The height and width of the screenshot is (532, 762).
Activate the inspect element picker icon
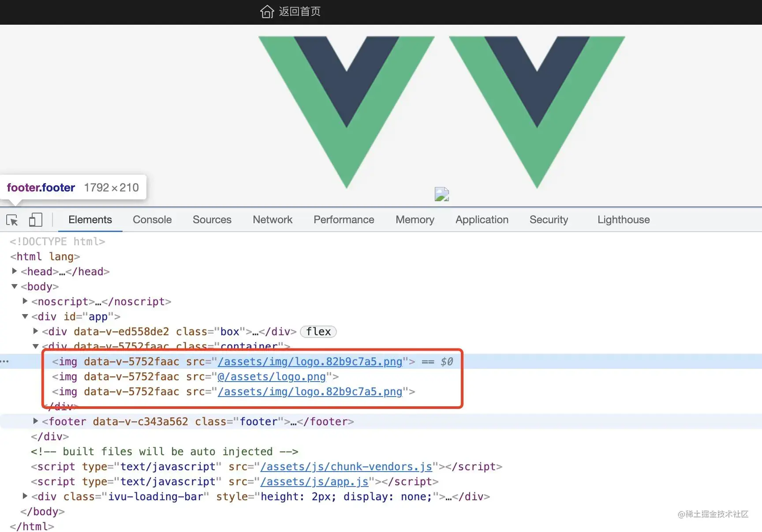(12, 220)
